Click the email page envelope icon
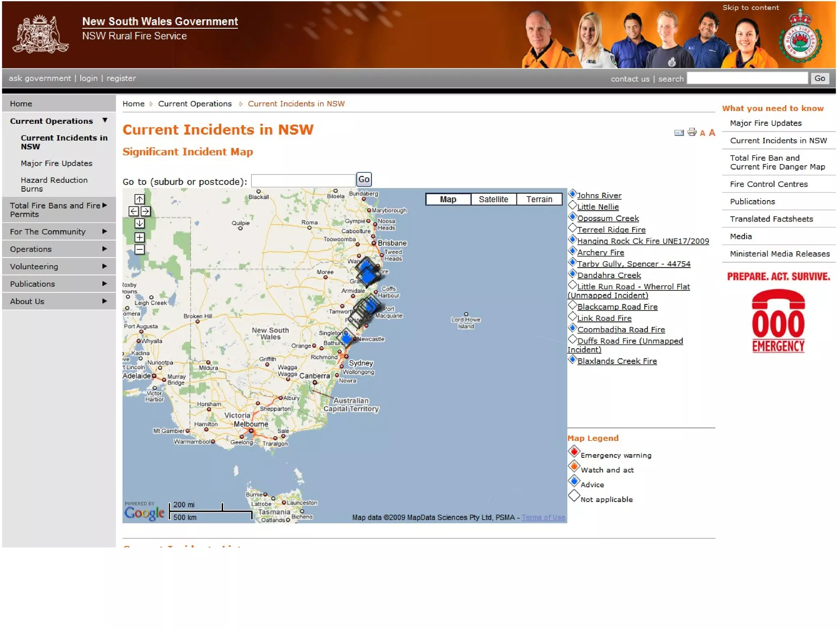840x630 pixels. (x=679, y=132)
